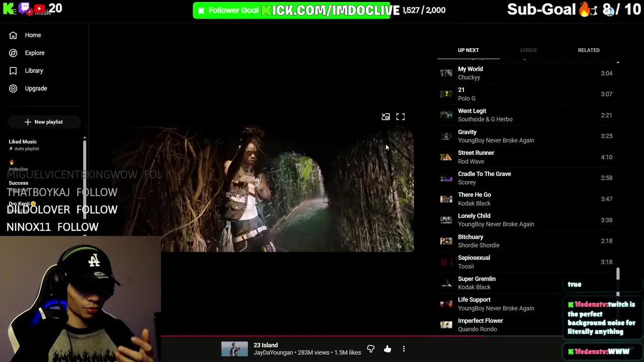The image size is (644, 362).
Task: Play Gravity by YoungBoy Never Broke Again
Action: point(528,136)
